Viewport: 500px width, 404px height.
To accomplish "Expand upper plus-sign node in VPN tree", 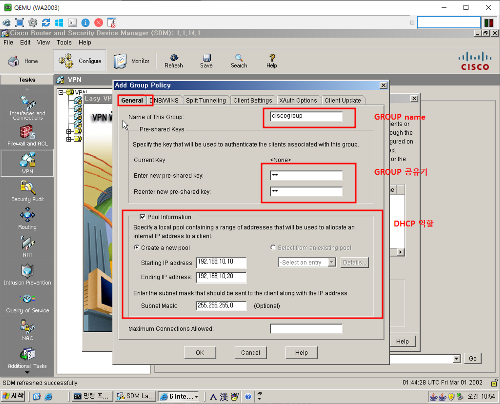I will 69,131.
